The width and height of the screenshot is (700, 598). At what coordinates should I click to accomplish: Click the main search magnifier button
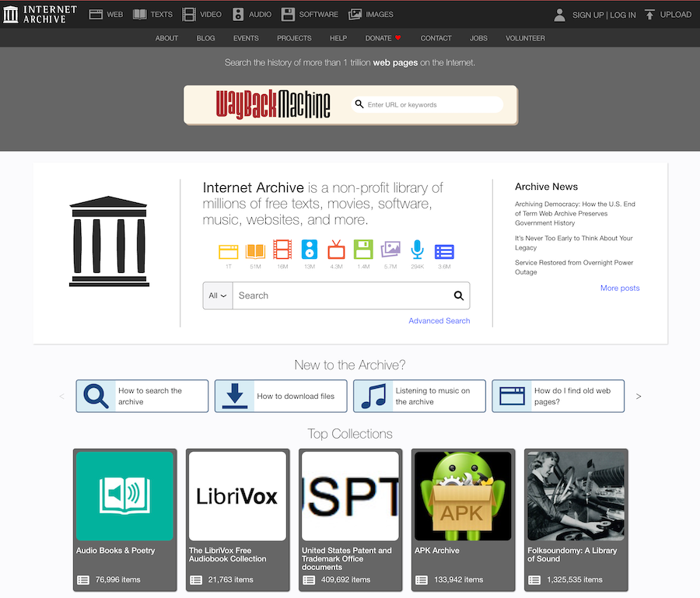[458, 296]
